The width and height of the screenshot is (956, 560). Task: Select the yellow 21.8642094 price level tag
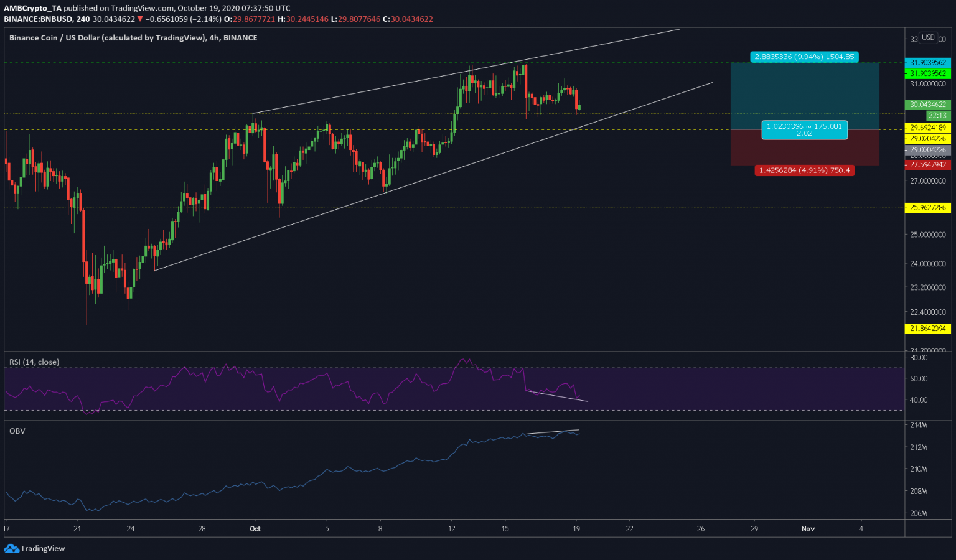[x=927, y=329]
